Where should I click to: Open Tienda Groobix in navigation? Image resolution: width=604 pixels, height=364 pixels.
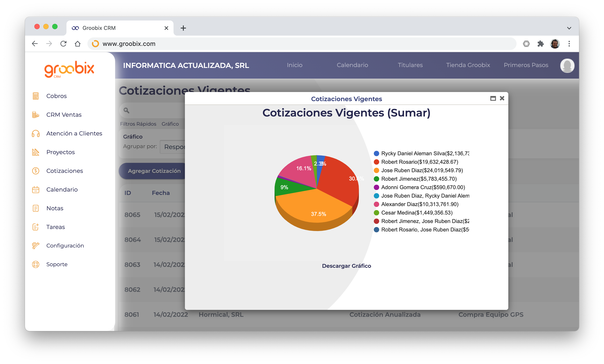tap(468, 65)
